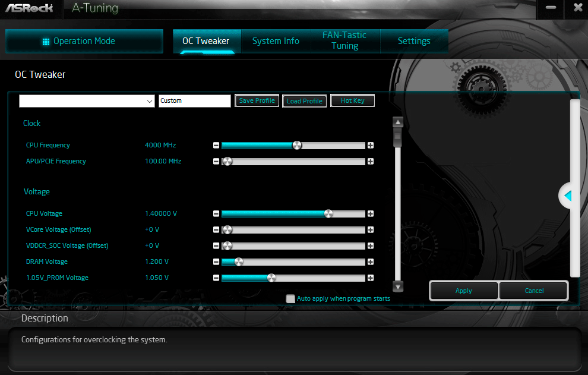Image resolution: width=588 pixels, height=375 pixels.
Task: Open the FAN-Tastic Tuning tab
Action: [x=344, y=41]
